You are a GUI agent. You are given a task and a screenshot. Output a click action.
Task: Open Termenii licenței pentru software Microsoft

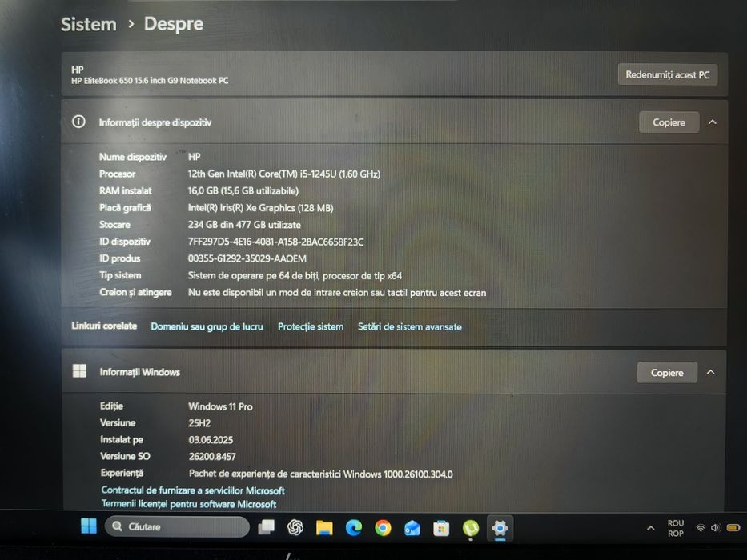(x=189, y=504)
